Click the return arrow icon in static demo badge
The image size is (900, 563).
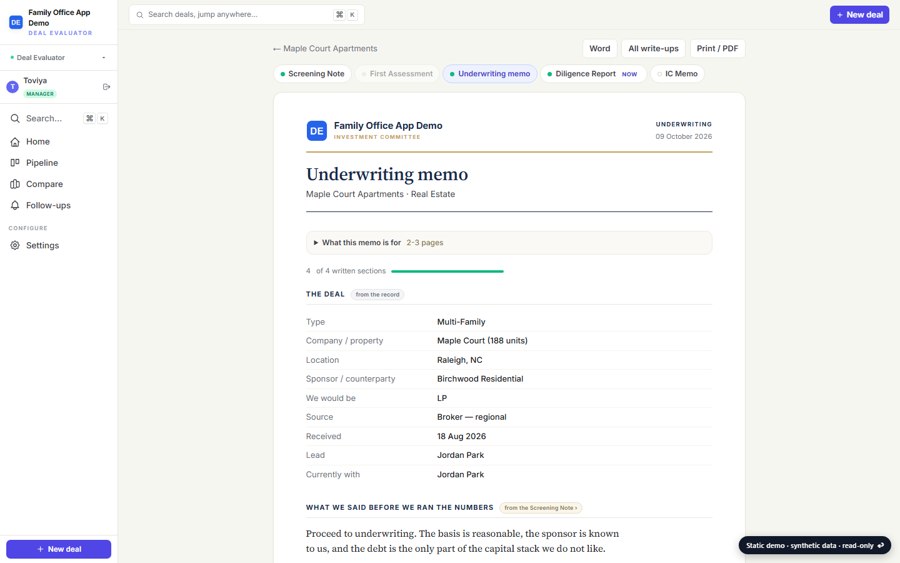click(x=881, y=545)
